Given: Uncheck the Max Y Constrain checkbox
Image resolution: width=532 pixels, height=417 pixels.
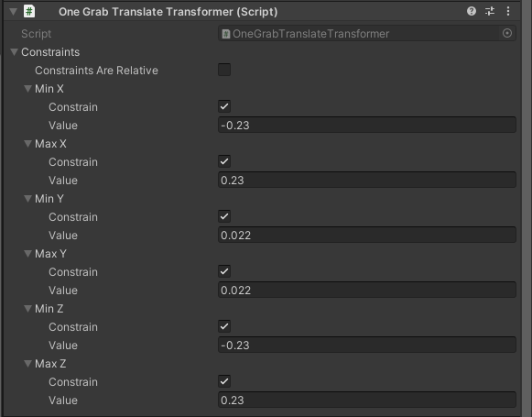Looking at the screenshot, I should click(224, 271).
